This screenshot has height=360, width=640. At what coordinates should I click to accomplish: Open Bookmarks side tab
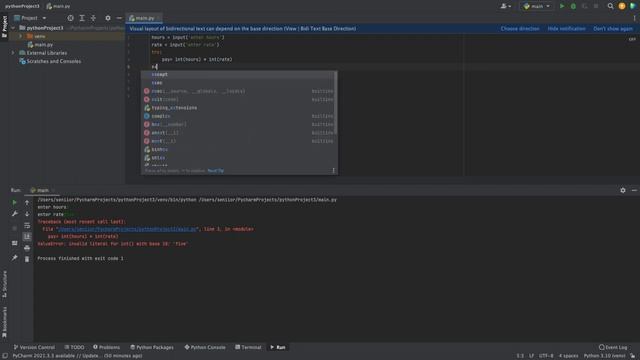coord(4,322)
